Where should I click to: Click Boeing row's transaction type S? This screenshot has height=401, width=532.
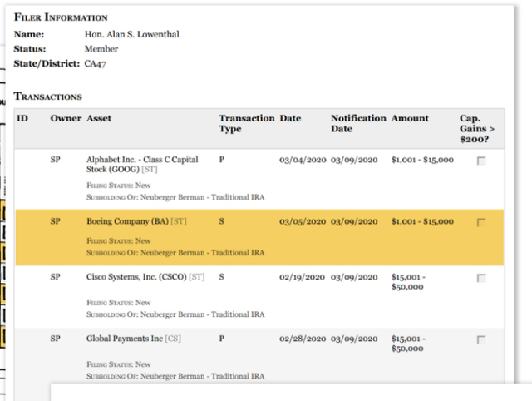(222, 221)
